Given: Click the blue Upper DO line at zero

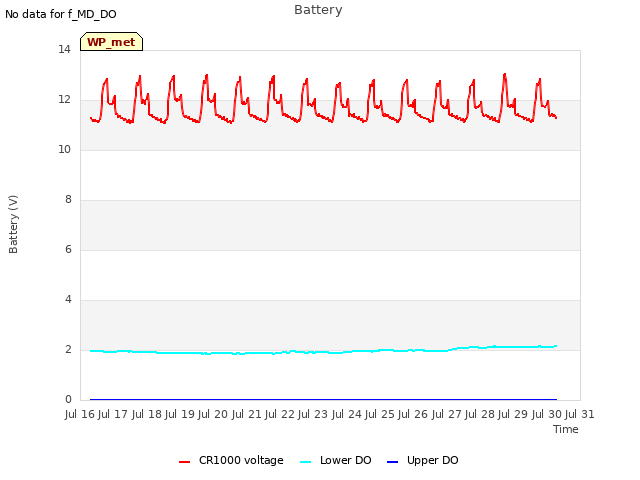Looking at the screenshot, I should (x=323, y=399).
